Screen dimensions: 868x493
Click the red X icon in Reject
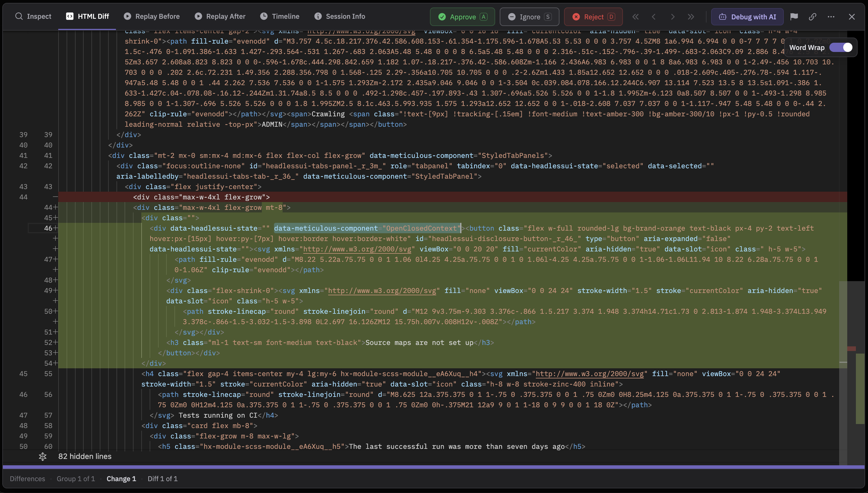576,17
